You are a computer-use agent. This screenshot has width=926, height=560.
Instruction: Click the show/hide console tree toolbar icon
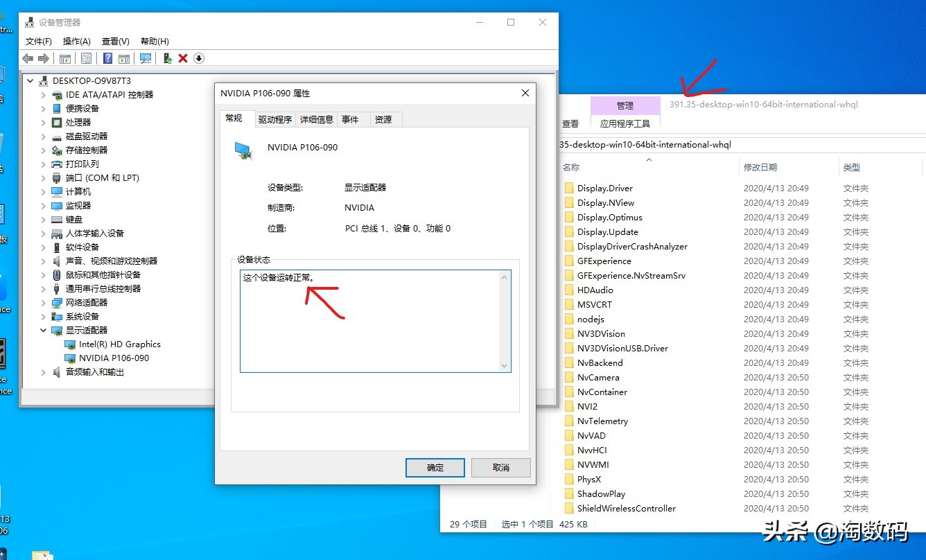[x=65, y=58]
